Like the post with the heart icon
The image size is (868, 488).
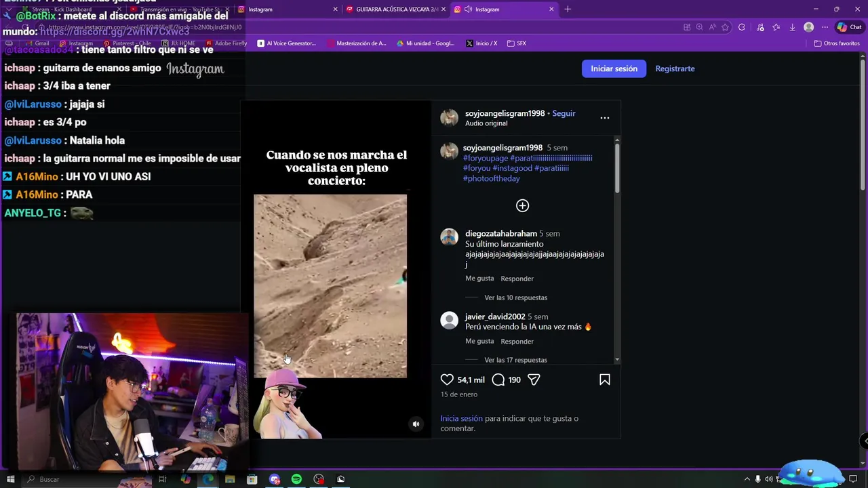(x=447, y=380)
